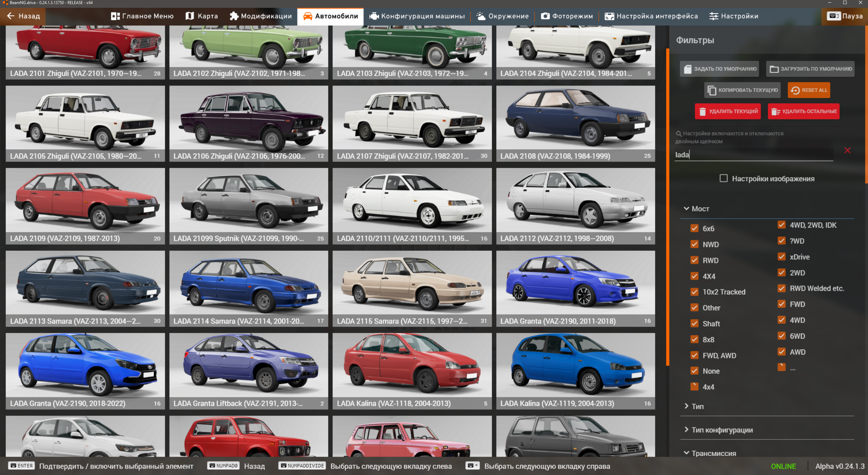Select the LADA 2106 Zhiguli thumbnail
The image size is (868, 475).
[x=249, y=123]
